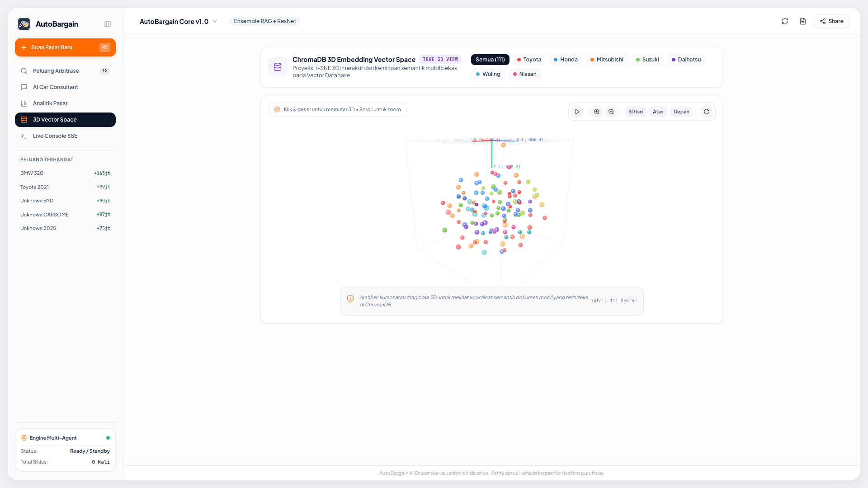Image resolution: width=868 pixels, height=488 pixels.
Task: Zoom out of the 3D vector view
Action: 611,112
